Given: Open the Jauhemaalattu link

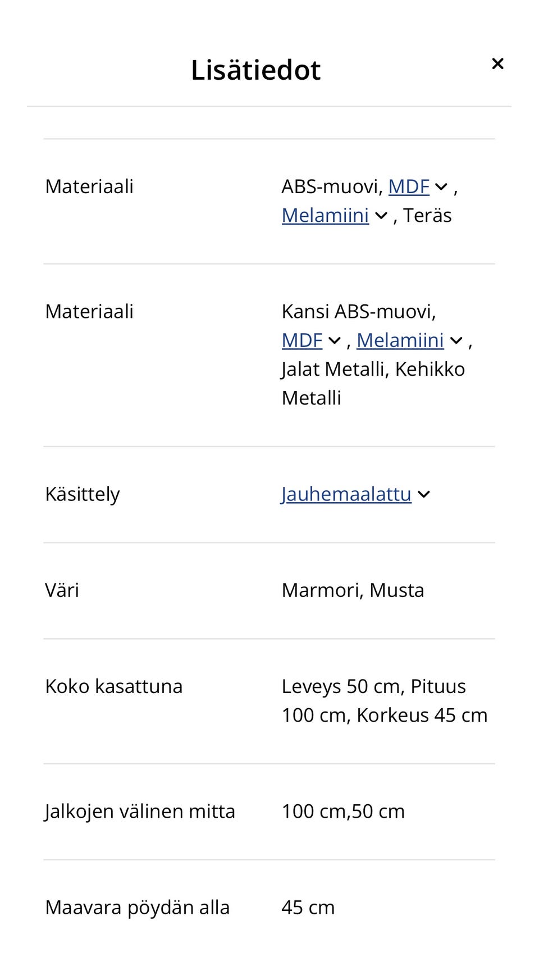Looking at the screenshot, I should [x=346, y=494].
